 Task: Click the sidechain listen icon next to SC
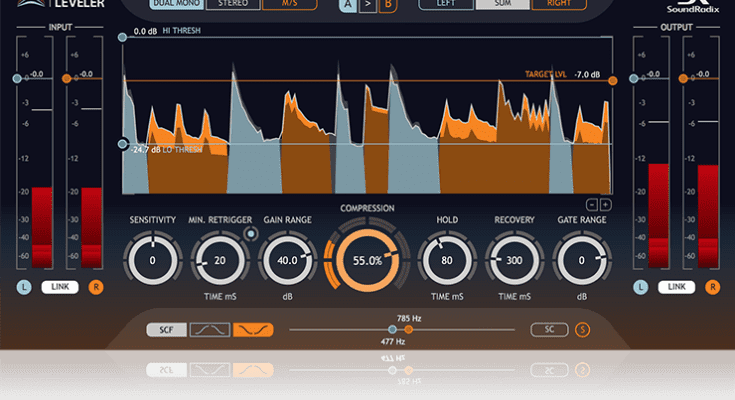pyautogui.click(x=583, y=329)
